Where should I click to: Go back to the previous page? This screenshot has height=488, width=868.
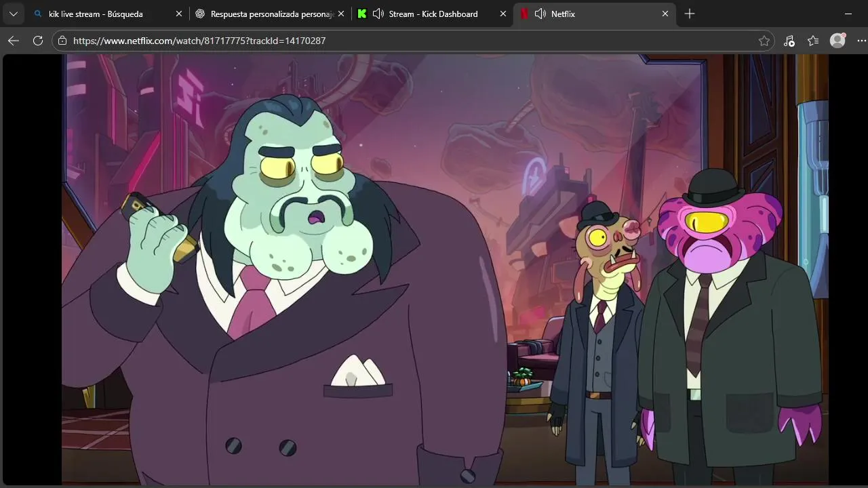[x=14, y=41]
